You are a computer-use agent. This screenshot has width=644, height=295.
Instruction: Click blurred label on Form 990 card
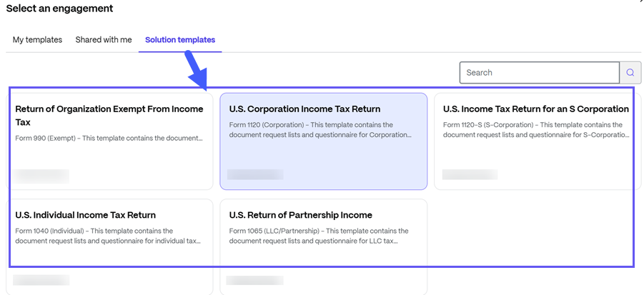coord(41,176)
